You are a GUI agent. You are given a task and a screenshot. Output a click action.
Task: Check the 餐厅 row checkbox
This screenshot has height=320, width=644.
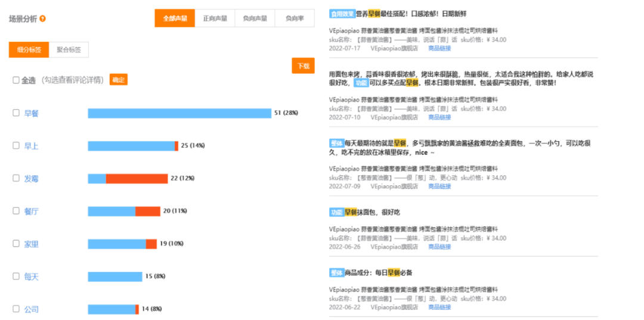point(16,210)
